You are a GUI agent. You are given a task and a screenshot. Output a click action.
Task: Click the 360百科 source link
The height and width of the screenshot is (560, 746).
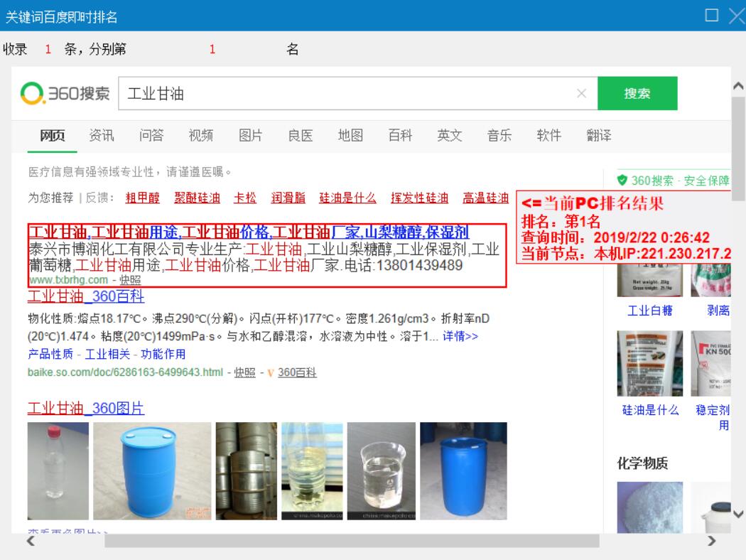pos(297,372)
